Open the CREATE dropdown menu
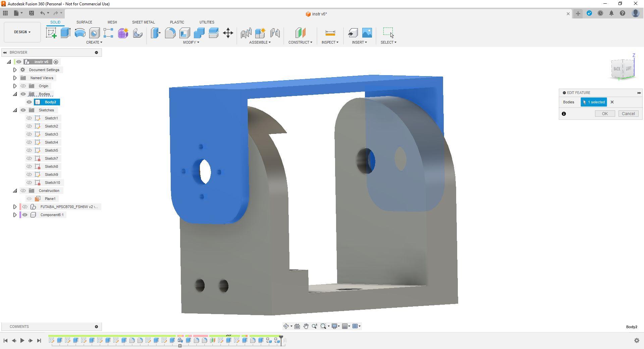Screen dimensions: 644x349 94,42
